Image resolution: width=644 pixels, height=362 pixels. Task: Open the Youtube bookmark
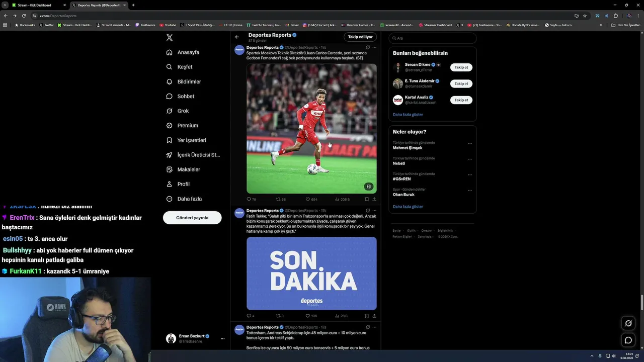pos(168,25)
